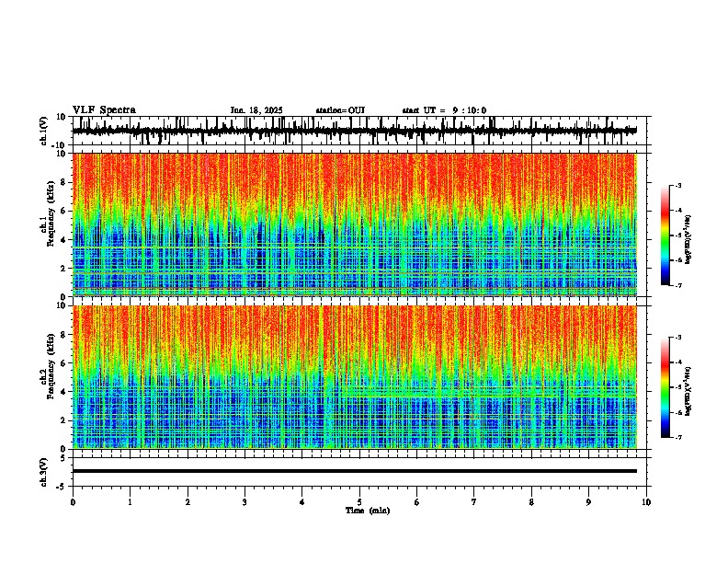
Task: Click time axis tick label "7"
Action: click(474, 502)
